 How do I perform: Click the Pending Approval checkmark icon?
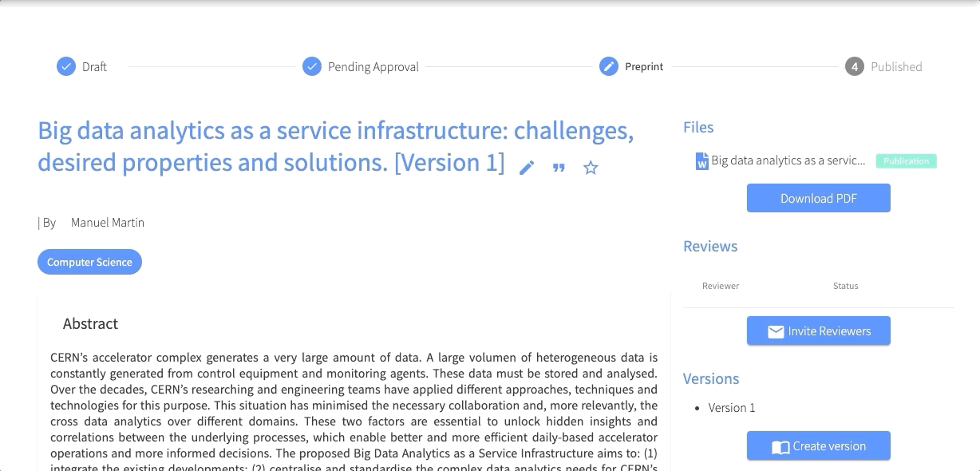[x=312, y=66]
